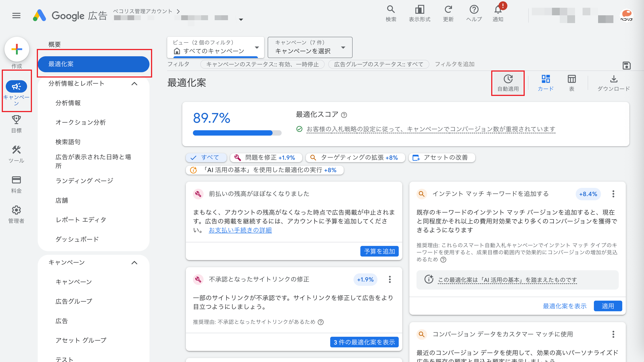Toggle the すべて filter chip
The width and height of the screenshot is (644, 362).
(206, 158)
